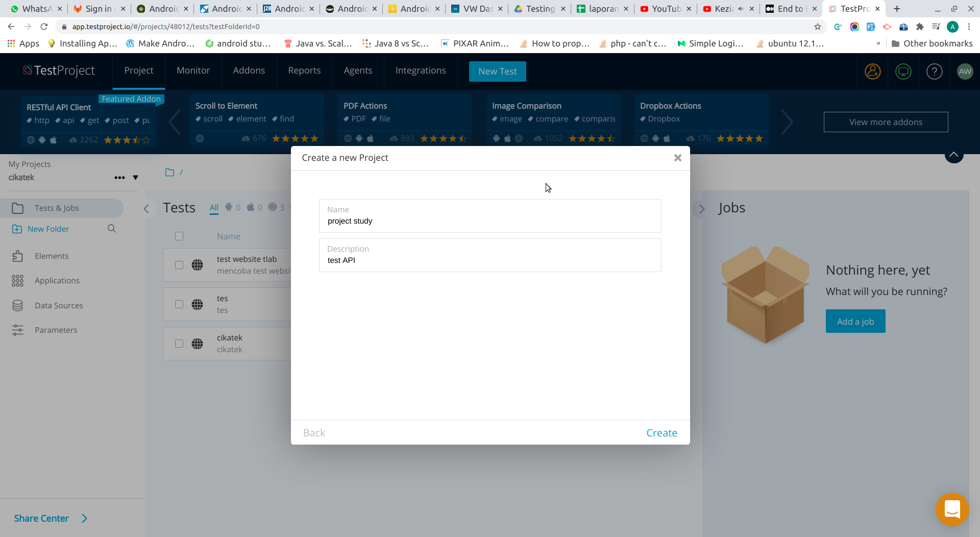
Task: Expand the cikatek project options with ellipsis
Action: [x=120, y=178]
